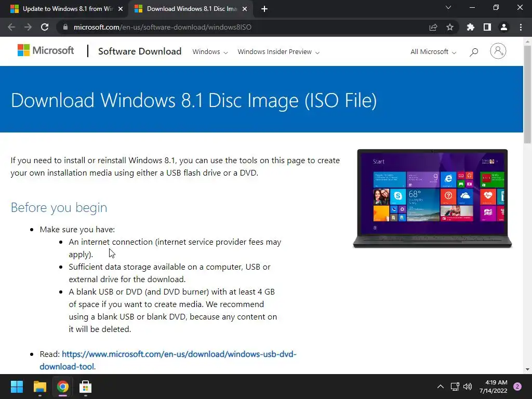Click the Microsoft account sign-in avatar
The image size is (532, 399).
(498, 51)
